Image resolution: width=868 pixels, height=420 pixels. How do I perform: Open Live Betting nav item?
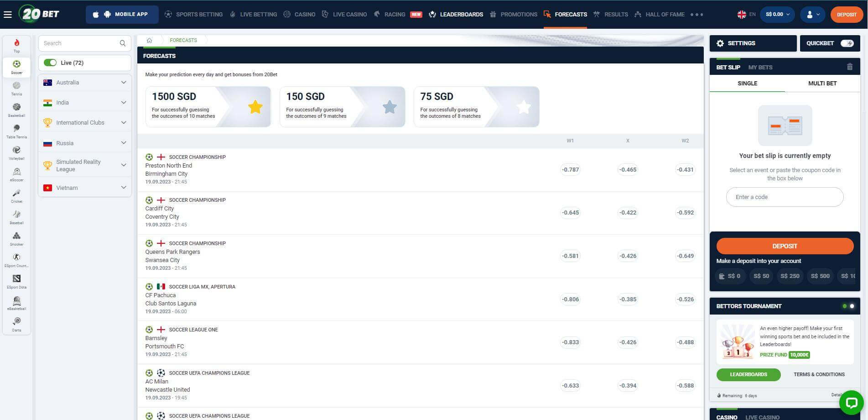click(x=253, y=15)
